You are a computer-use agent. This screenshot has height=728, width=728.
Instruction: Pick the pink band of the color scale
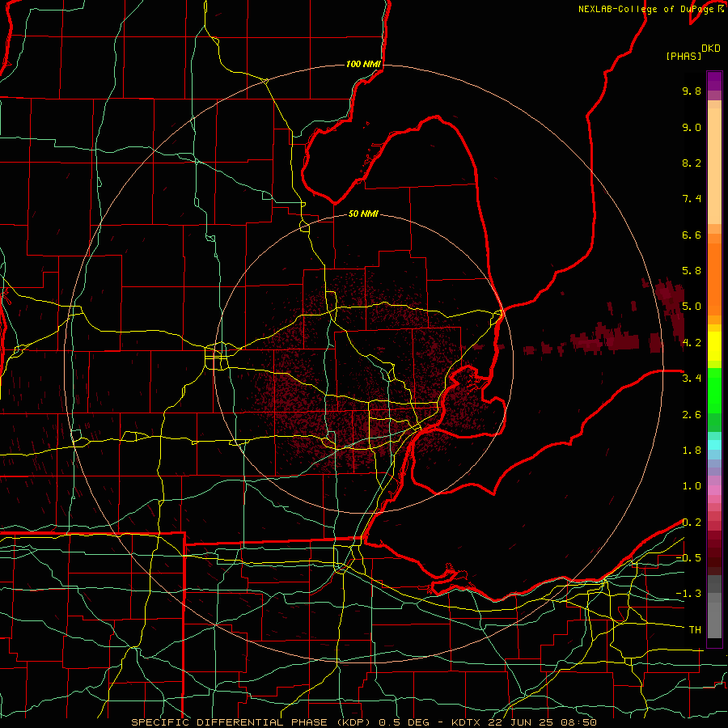pos(714,490)
